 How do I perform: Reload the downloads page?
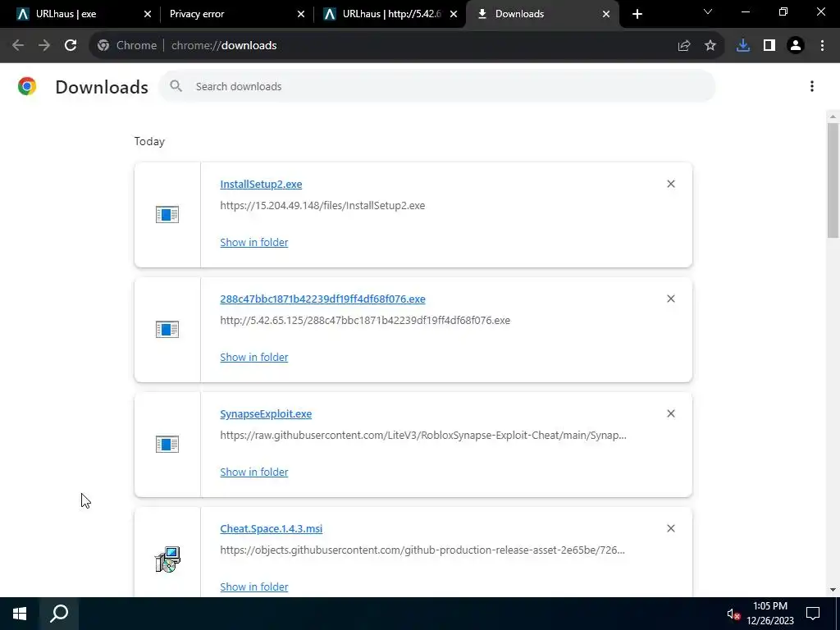pyautogui.click(x=71, y=46)
